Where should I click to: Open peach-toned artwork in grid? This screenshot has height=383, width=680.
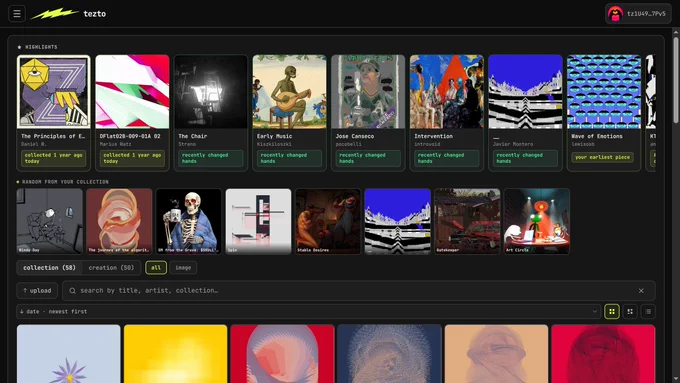[497, 354]
